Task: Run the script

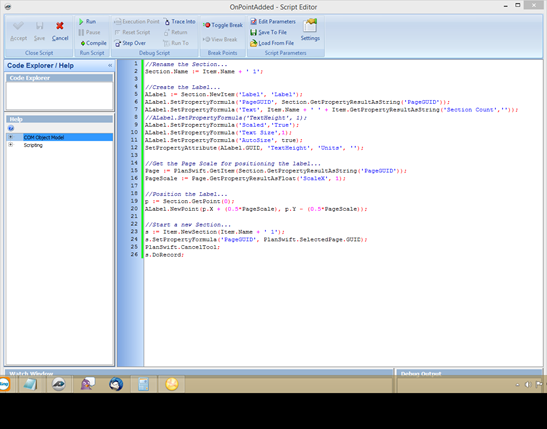Action: [x=87, y=22]
